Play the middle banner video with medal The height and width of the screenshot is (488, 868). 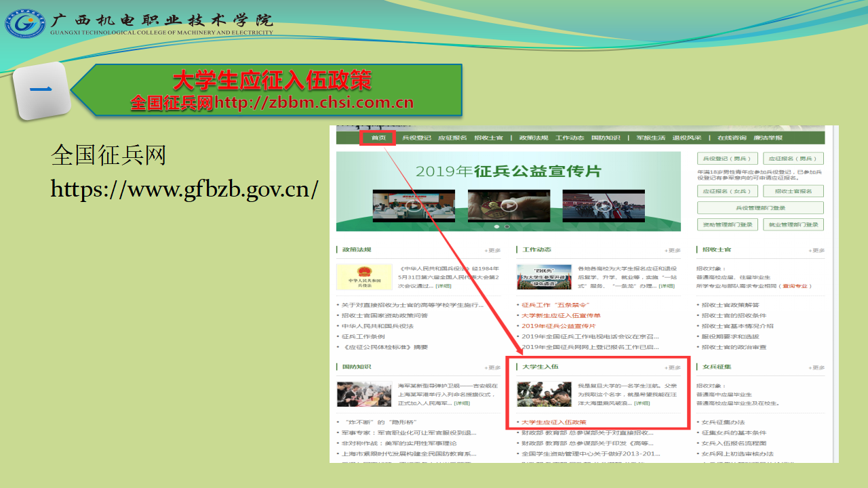(509, 205)
